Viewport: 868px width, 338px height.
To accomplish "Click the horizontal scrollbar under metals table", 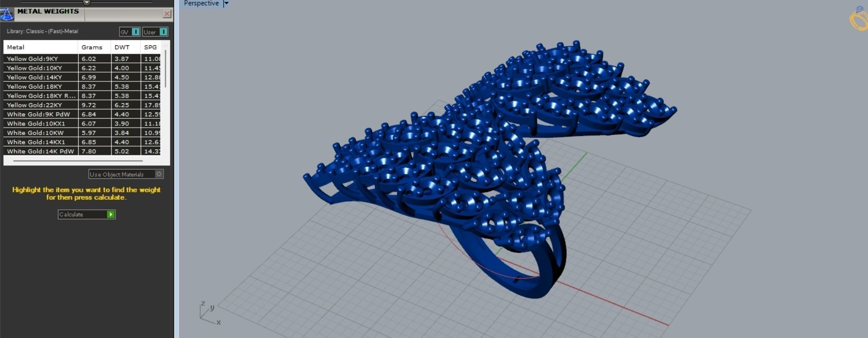I will click(78, 161).
